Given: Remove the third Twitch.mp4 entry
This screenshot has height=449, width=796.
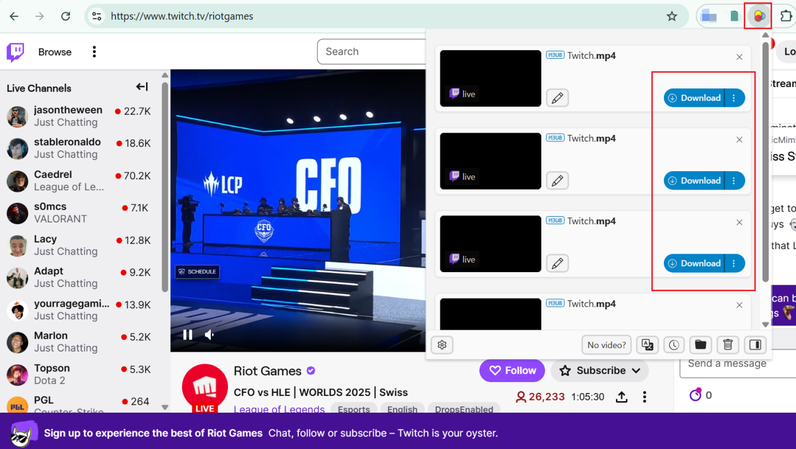Looking at the screenshot, I should pos(739,222).
